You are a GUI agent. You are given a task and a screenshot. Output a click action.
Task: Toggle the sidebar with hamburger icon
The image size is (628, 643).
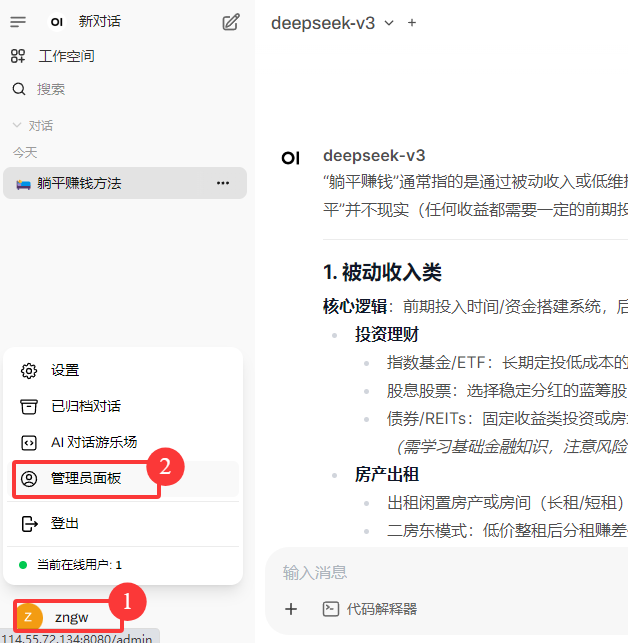(18, 22)
